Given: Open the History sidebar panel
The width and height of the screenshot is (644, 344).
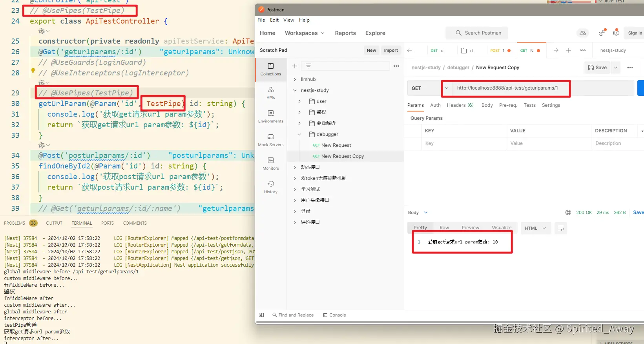Looking at the screenshot, I should [x=271, y=187].
